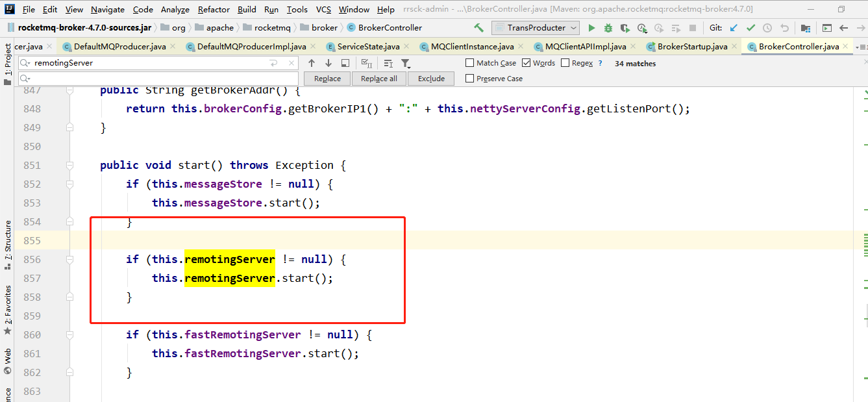Show hidden editor tabs list dropdown
The height and width of the screenshot is (402, 868).
coord(862,47)
